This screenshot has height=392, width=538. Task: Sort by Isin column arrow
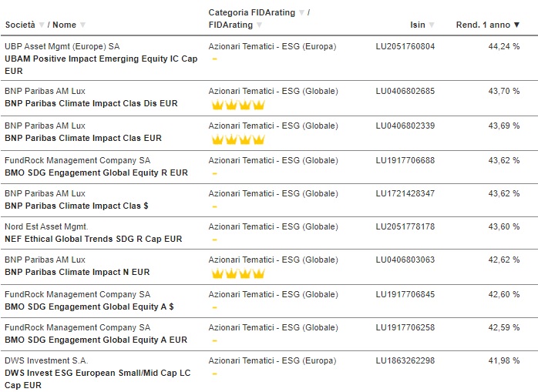coord(432,25)
